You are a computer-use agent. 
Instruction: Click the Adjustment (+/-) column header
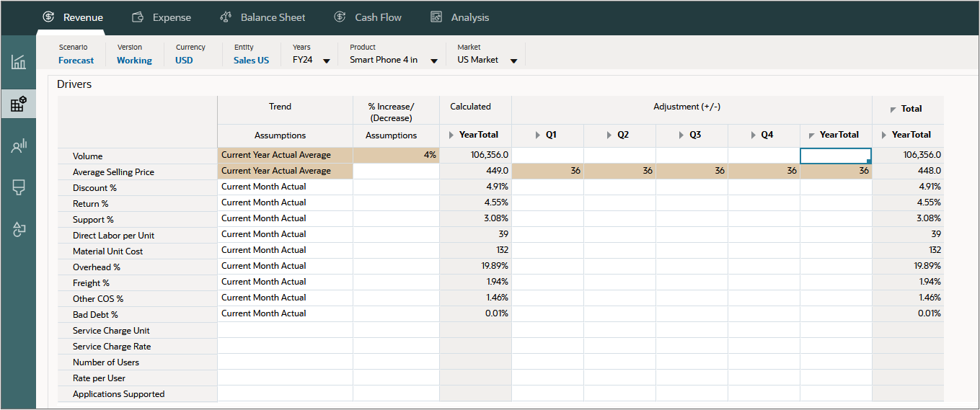692,110
